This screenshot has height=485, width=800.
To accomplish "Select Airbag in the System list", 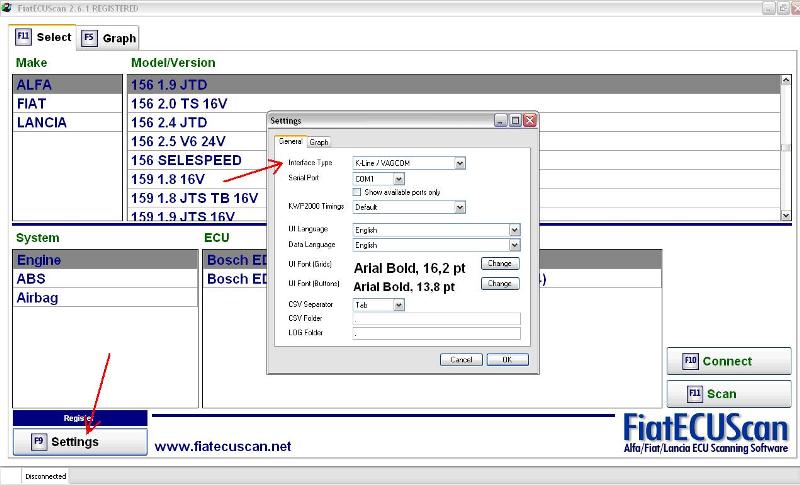I will pyautogui.click(x=105, y=297).
